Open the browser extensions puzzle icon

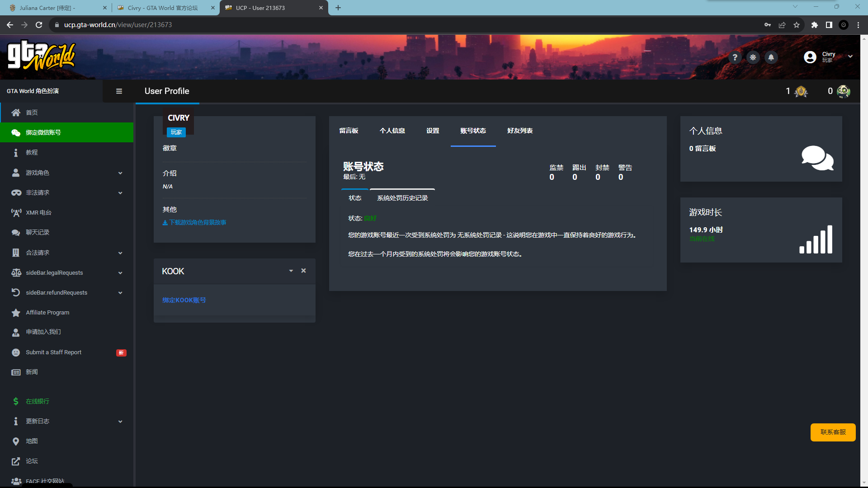click(815, 25)
